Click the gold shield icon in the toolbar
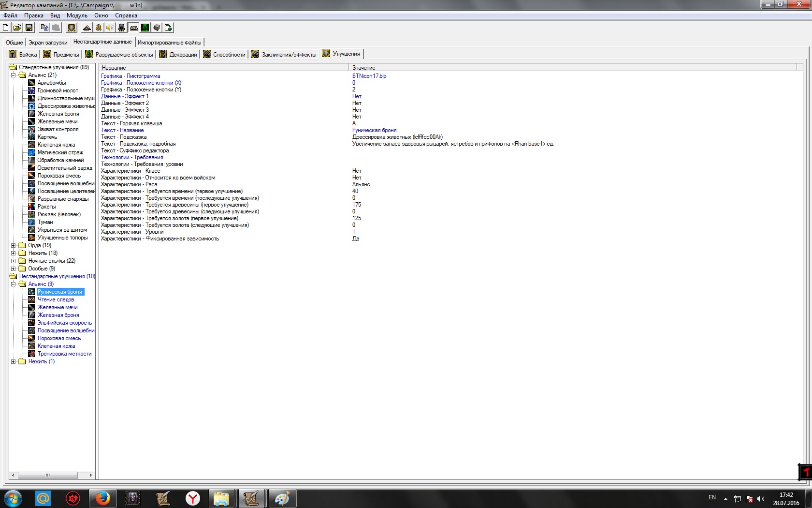 [72, 28]
